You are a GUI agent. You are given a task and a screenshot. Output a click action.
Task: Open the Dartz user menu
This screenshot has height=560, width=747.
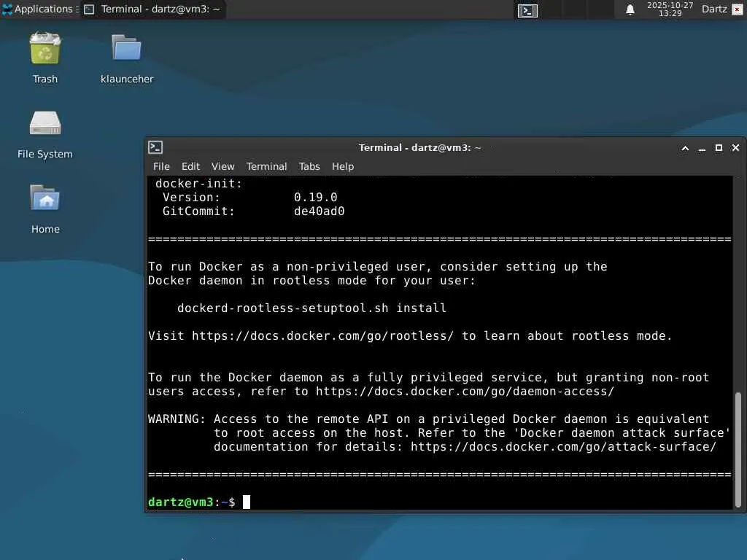point(714,9)
